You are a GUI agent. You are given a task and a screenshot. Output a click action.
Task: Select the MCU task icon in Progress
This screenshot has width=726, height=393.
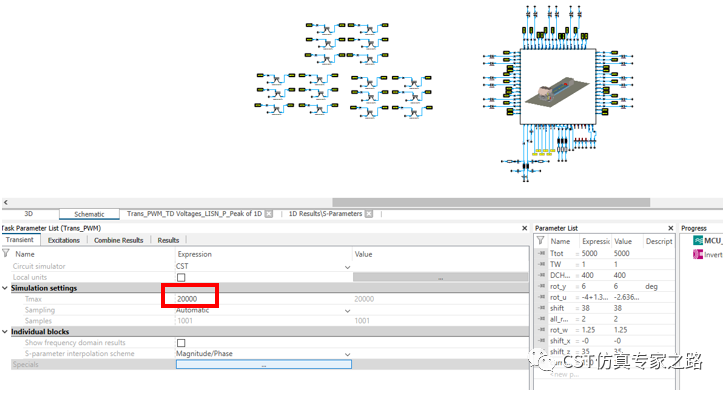point(698,240)
